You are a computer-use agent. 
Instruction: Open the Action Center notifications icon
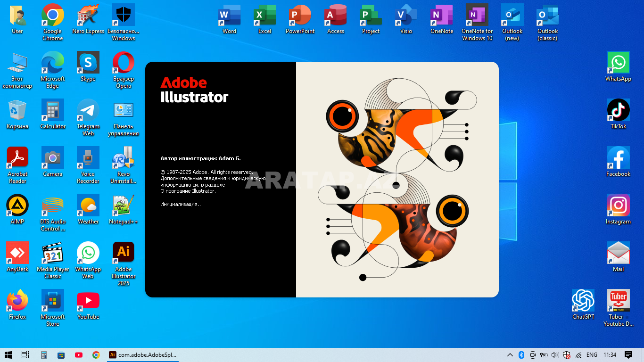[x=628, y=355]
